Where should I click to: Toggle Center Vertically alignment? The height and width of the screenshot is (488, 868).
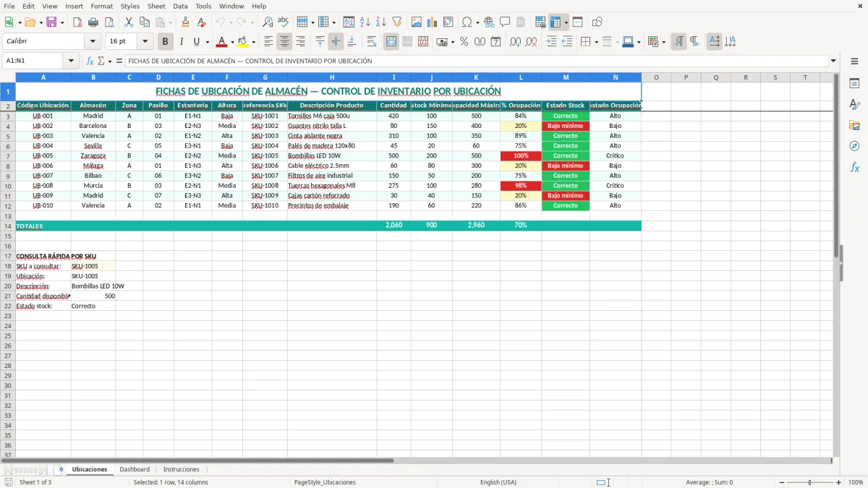pos(336,42)
